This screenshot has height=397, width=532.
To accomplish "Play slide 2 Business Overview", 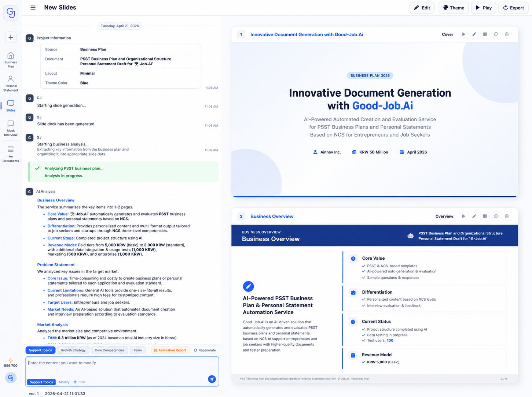I will 463,216.
